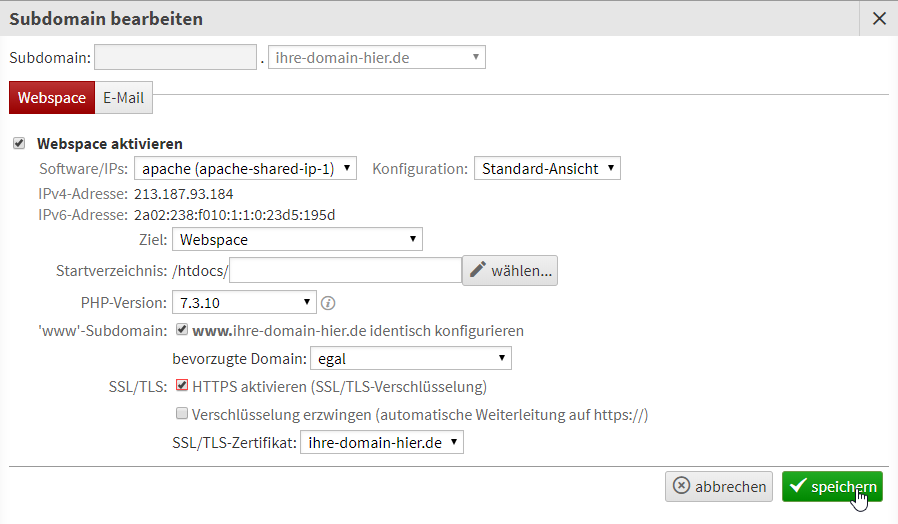Click the checkmark icon on speichern
The height and width of the screenshot is (524, 898).
[797, 487]
